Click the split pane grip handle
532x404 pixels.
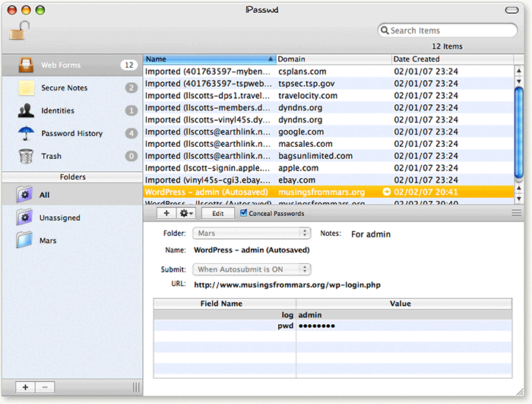516,213
